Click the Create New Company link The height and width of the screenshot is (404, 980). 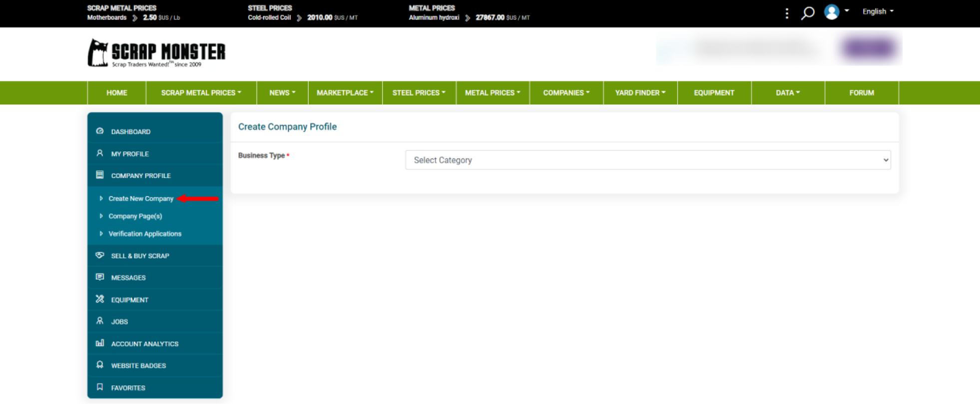click(x=141, y=198)
